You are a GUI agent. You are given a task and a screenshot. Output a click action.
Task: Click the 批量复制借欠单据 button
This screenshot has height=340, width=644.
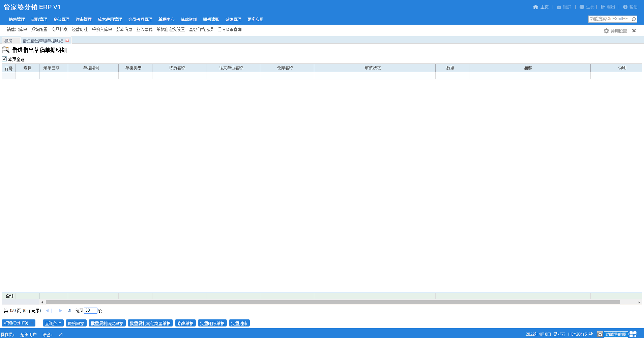coord(107,323)
